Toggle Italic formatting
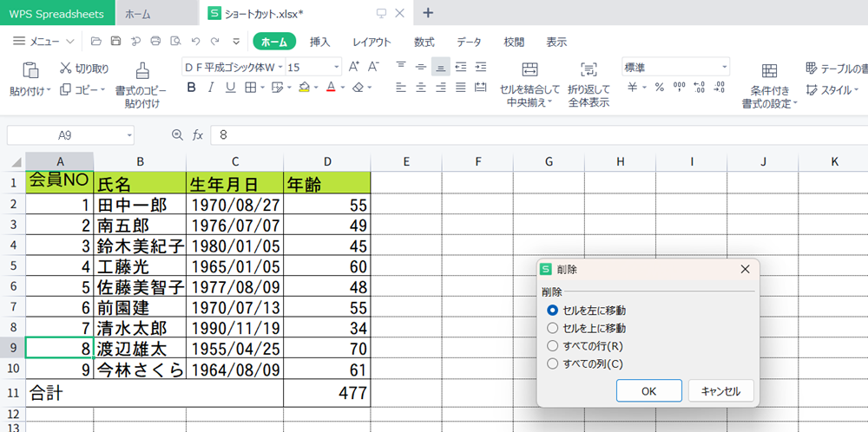Image resolution: width=868 pixels, height=432 pixels. [x=210, y=88]
